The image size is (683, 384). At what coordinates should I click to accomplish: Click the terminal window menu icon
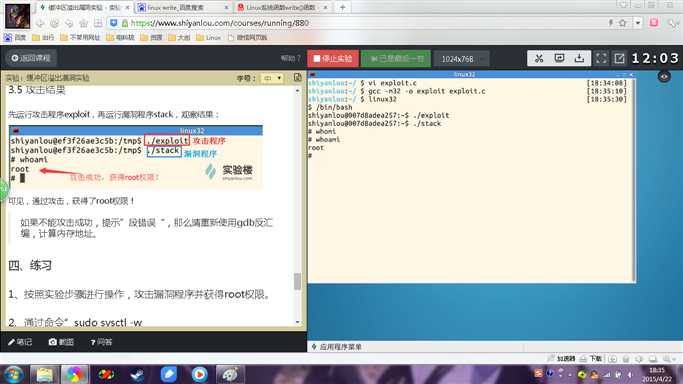(x=312, y=74)
